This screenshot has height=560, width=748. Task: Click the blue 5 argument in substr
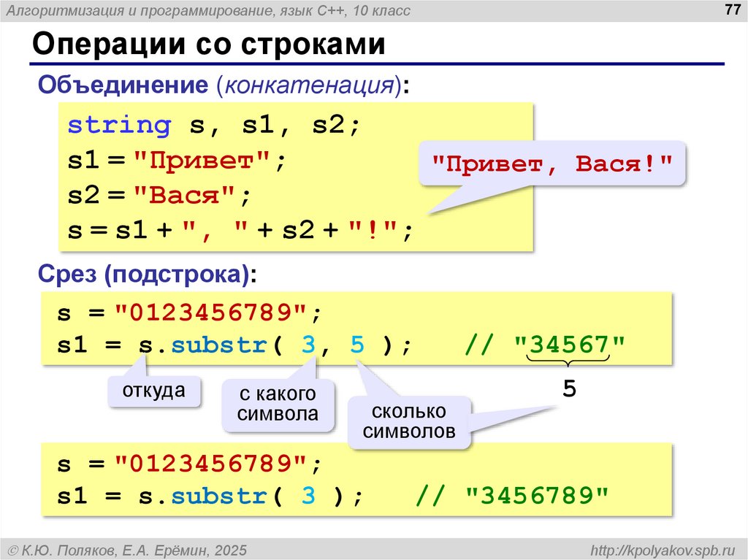coord(356,344)
